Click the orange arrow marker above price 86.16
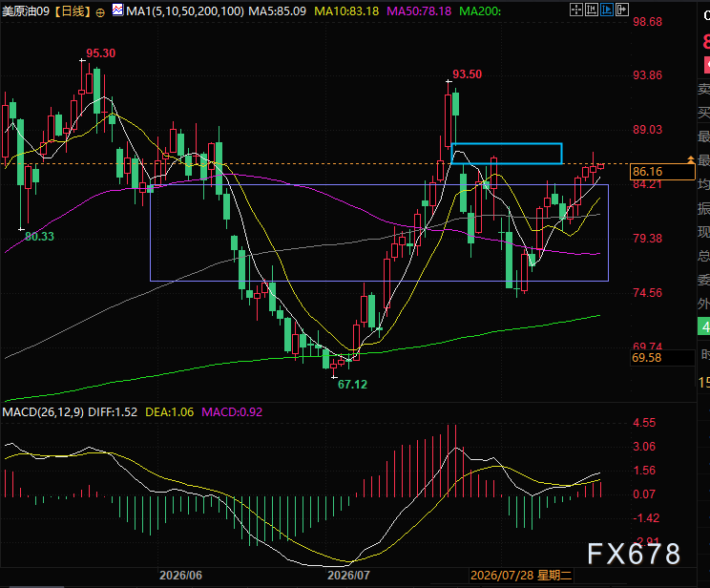The image size is (710, 588). (691, 159)
